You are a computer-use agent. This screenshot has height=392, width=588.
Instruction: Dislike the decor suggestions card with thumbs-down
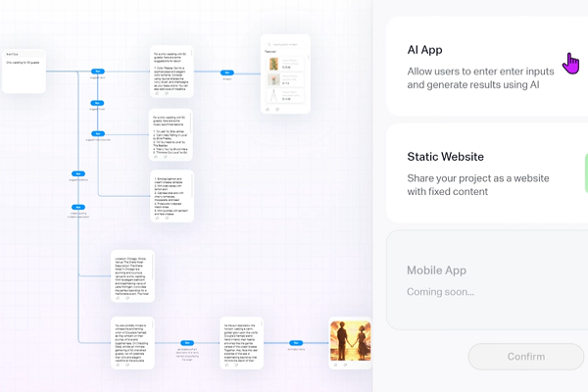167,93
